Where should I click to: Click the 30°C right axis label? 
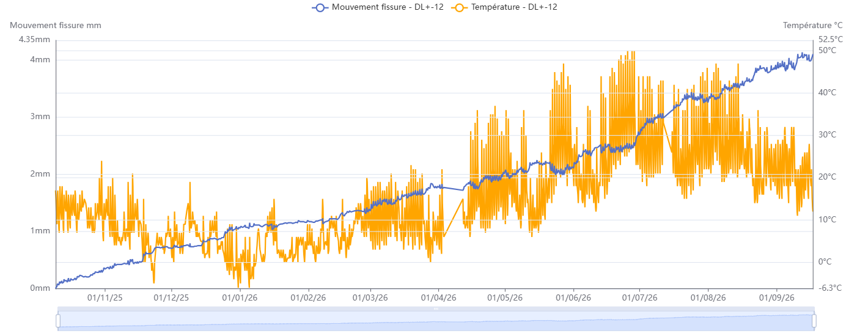(828, 135)
